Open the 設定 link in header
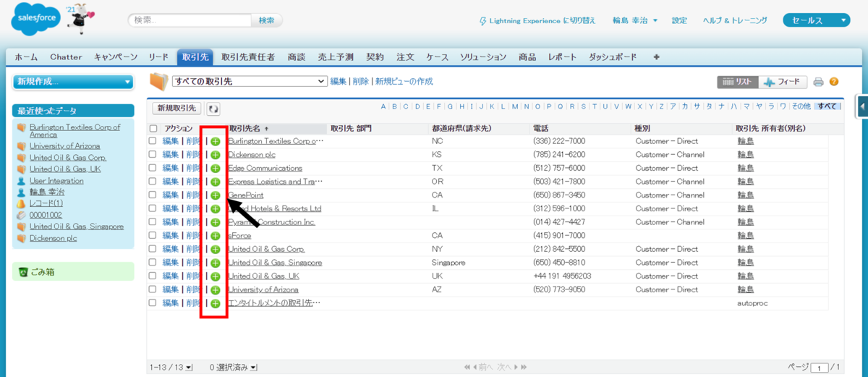Screen dimensions: 868x377 pos(679,20)
